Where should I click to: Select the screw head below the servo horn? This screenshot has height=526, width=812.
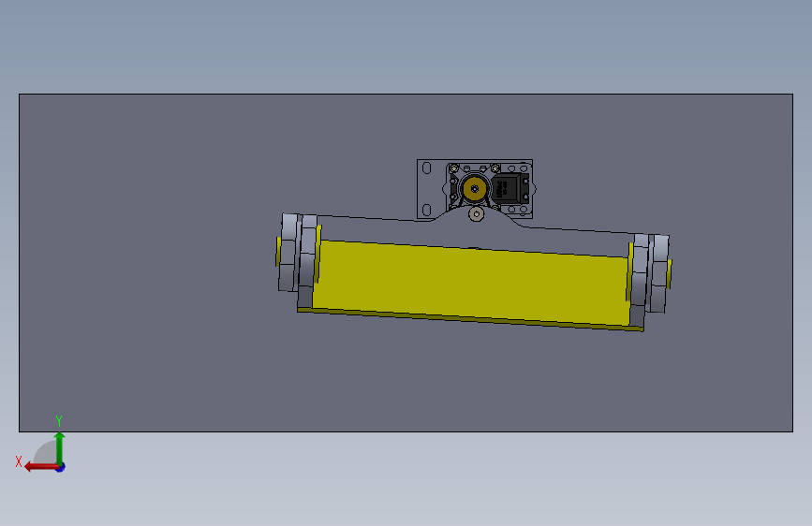[x=477, y=213]
